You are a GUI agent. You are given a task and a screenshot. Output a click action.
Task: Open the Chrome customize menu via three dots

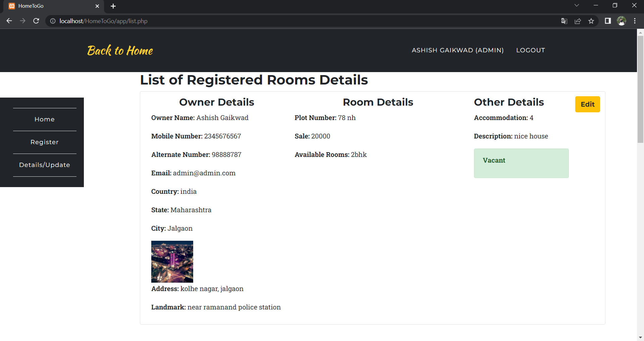[x=635, y=21]
